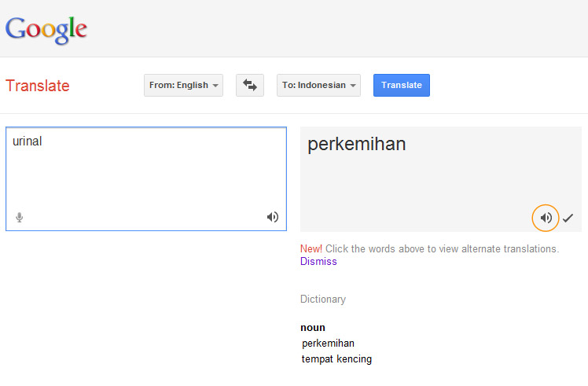This screenshot has height=386, width=588.
Task: Select dictionary entry 'tempat kencing'
Action: click(336, 359)
